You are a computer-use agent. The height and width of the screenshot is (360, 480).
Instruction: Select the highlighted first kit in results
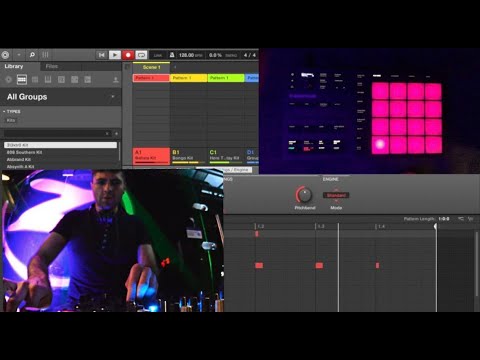[60, 145]
